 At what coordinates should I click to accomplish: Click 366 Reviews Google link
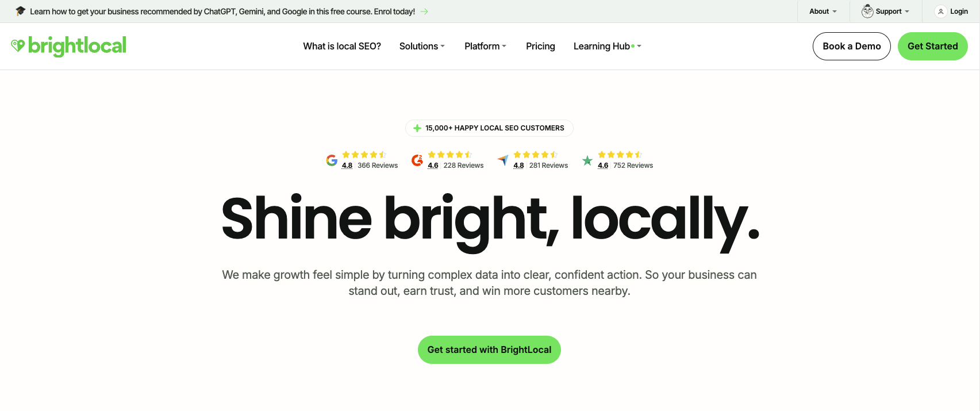[x=378, y=166]
